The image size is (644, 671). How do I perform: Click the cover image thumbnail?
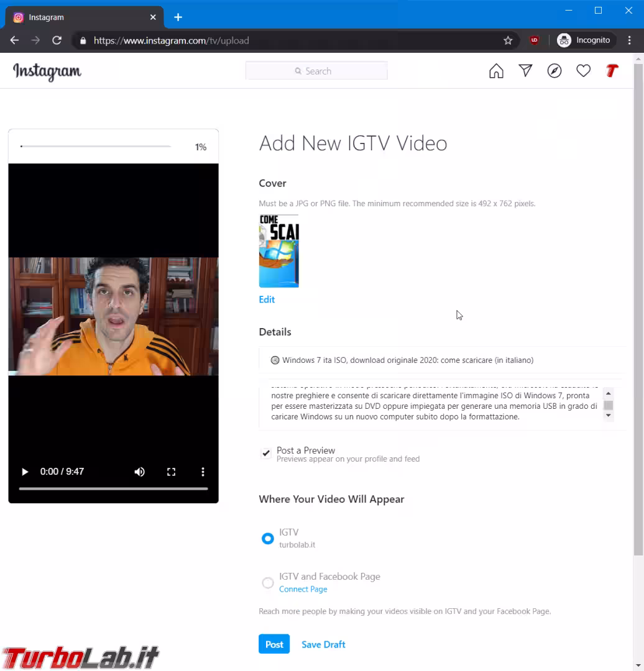278,251
